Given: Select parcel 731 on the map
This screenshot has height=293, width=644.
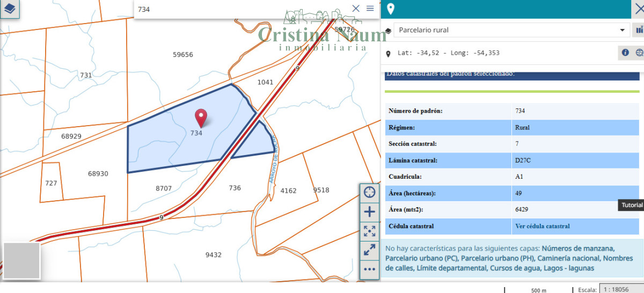Looking at the screenshot, I should pyautogui.click(x=86, y=75).
